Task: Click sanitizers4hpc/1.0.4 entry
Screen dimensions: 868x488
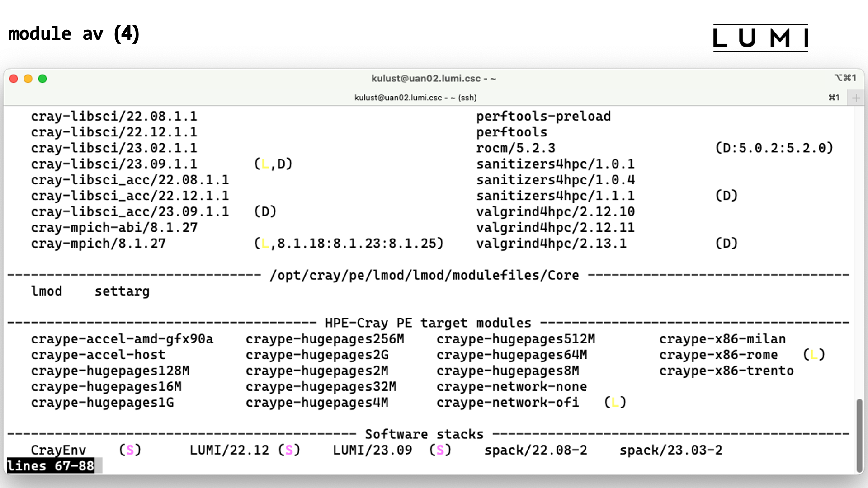Action: 555,180
